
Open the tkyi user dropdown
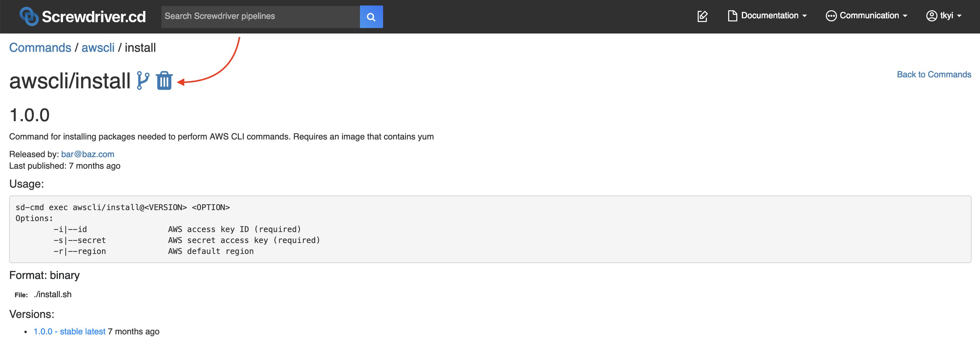[944, 16]
